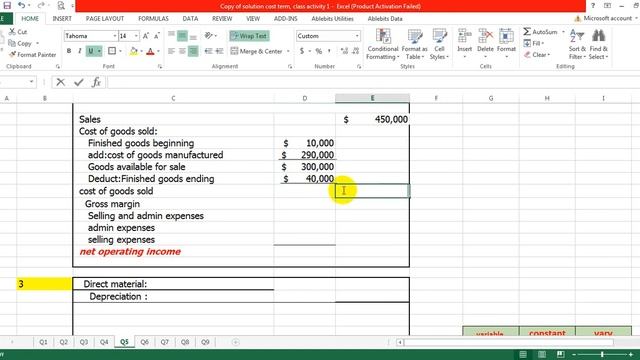Open the Fill options
This screenshot has height=360, width=640.
point(534,43)
